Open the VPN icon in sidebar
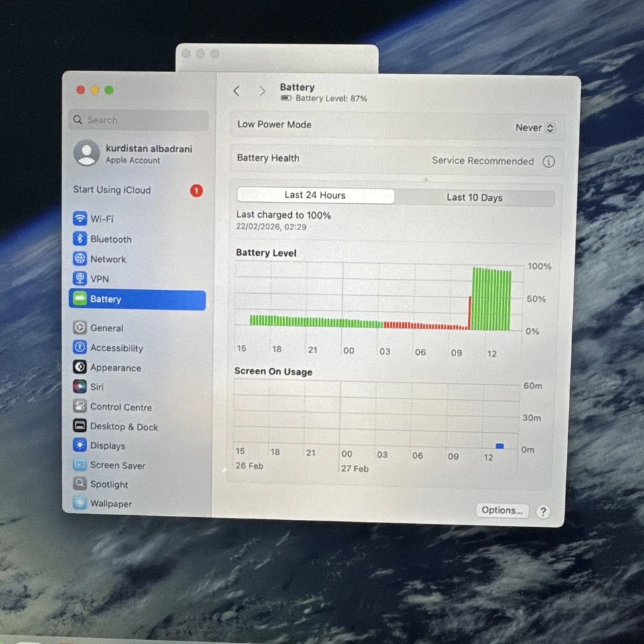This screenshot has height=644, width=644. pyautogui.click(x=80, y=278)
